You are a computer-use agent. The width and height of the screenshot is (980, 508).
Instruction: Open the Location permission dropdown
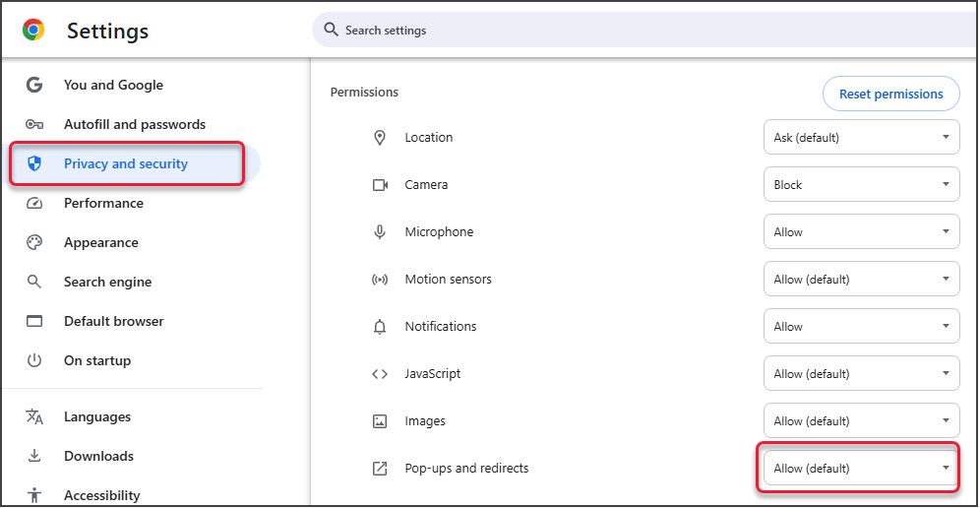coord(861,138)
